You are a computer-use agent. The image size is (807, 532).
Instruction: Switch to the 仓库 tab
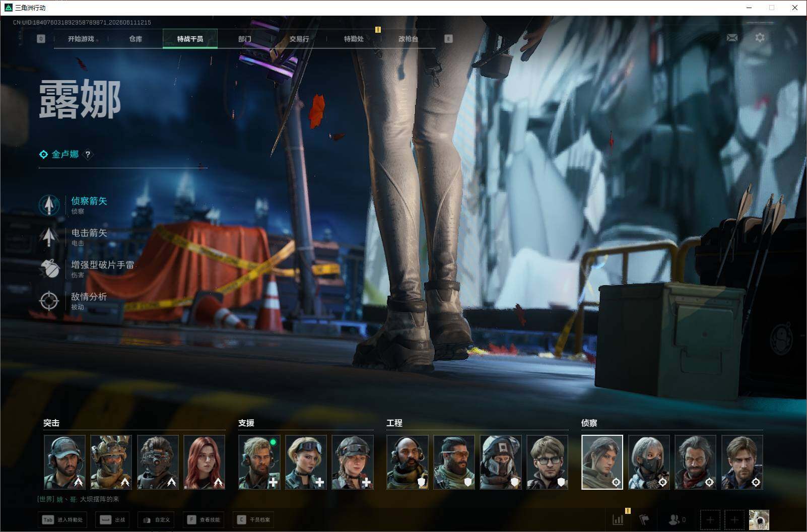click(x=136, y=39)
